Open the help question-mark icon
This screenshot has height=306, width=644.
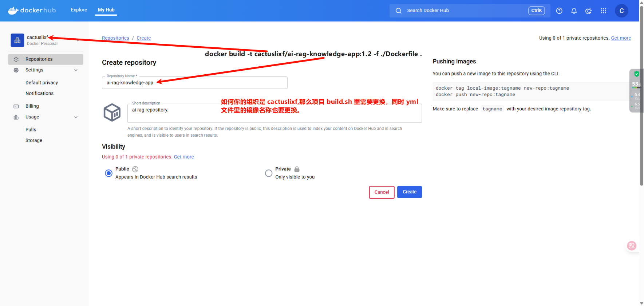pos(559,11)
